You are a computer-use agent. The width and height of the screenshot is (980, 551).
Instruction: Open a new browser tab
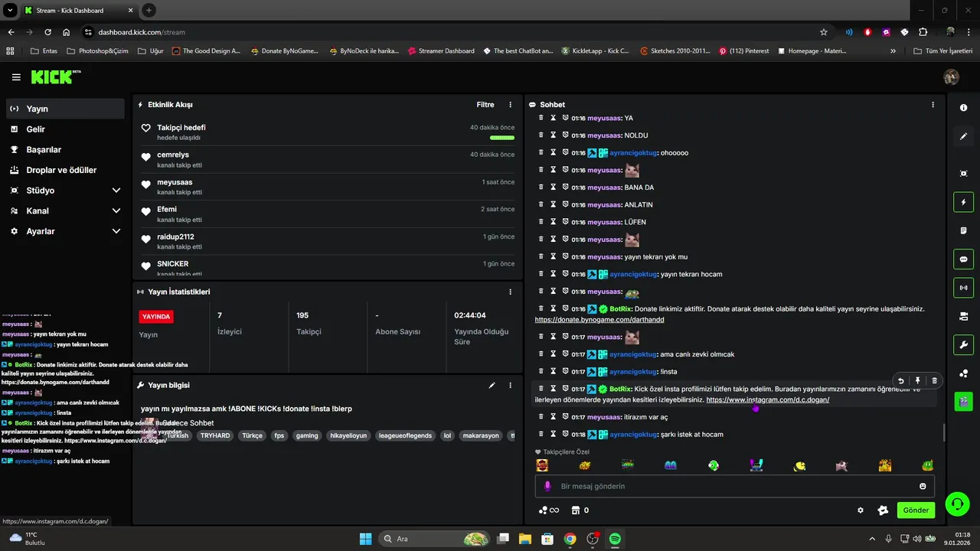click(149, 10)
